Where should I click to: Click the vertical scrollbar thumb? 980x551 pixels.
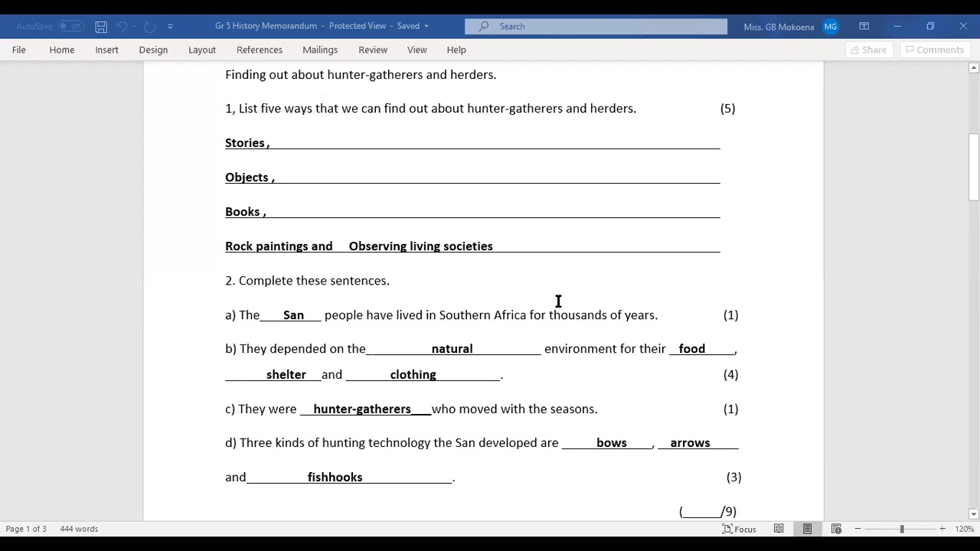[974, 167]
